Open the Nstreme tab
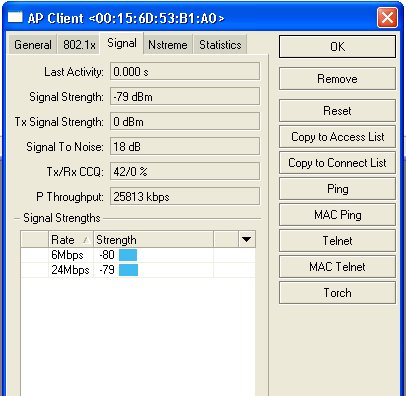This screenshot has height=396, width=406. (x=168, y=44)
